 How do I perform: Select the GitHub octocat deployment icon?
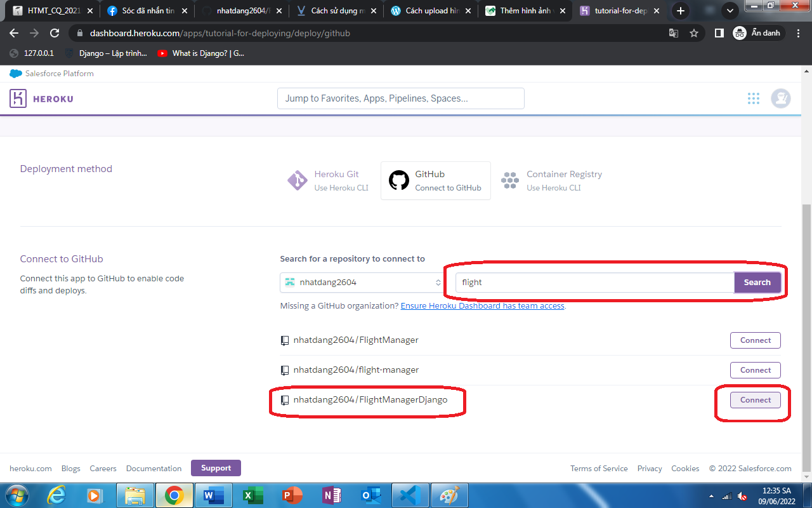point(399,180)
